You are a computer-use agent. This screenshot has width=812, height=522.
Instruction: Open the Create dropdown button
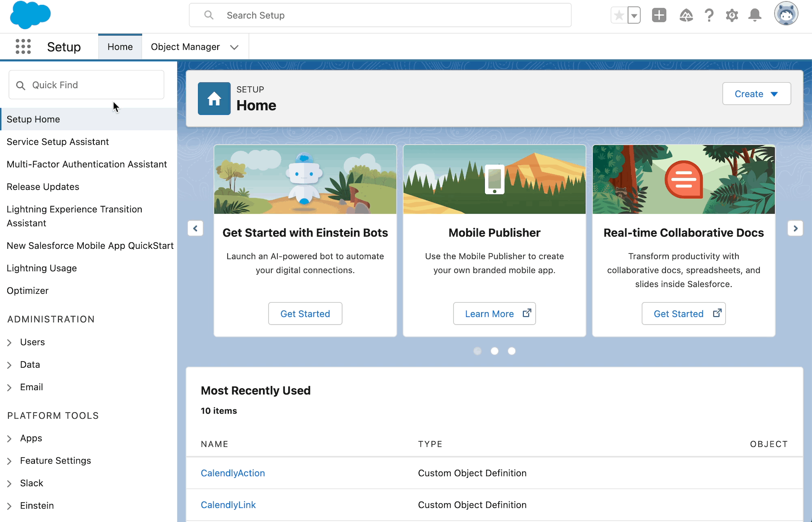pyautogui.click(x=756, y=94)
